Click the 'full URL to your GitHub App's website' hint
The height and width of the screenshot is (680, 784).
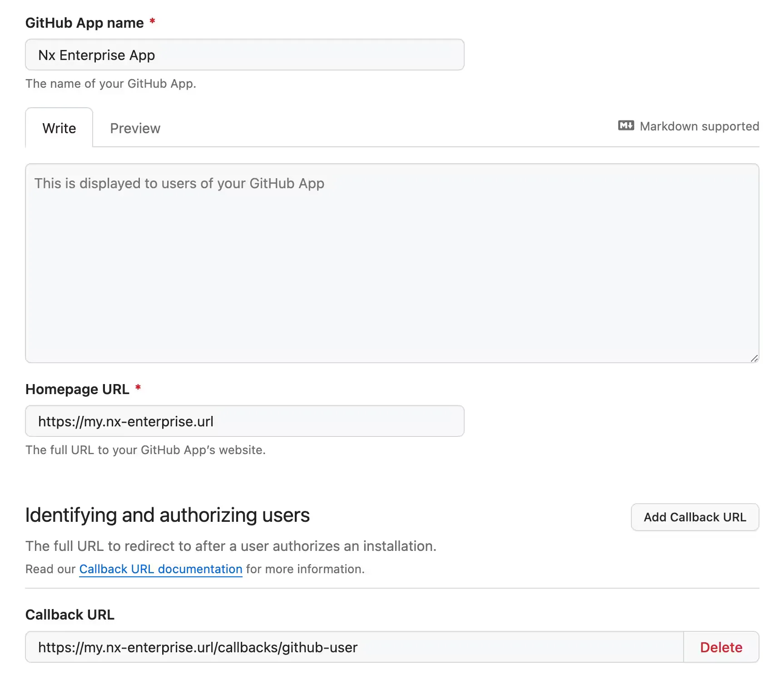145,450
